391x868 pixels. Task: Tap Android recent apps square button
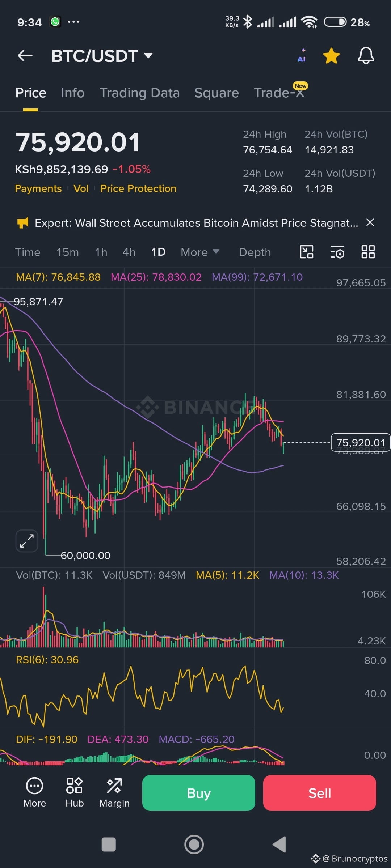[x=109, y=844]
